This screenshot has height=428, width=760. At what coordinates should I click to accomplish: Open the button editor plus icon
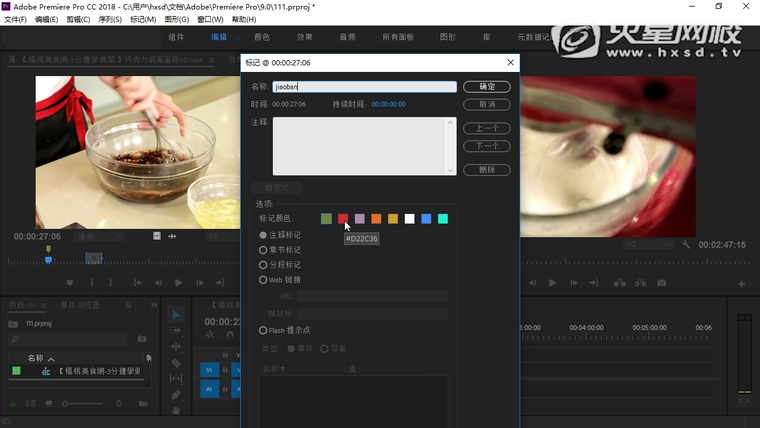tap(741, 284)
